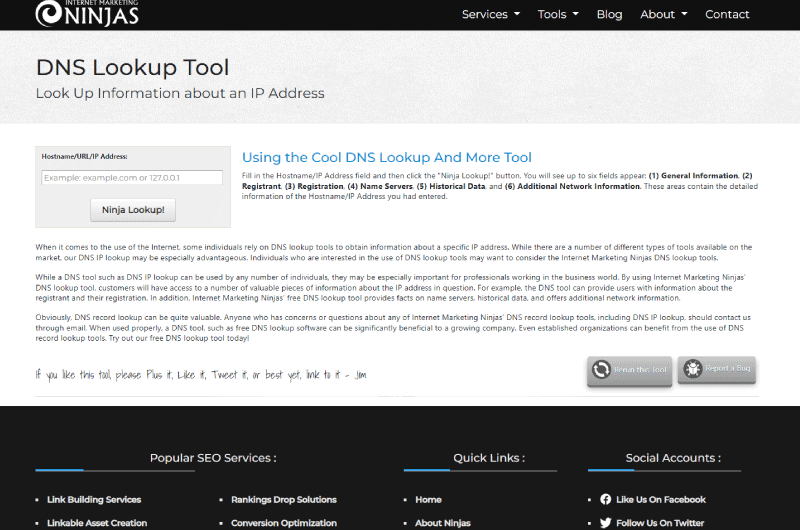Image resolution: width=800 pixels, height=530 pixels.
Task: Open About Ninjas quick link
Action: tap(443, 523)
